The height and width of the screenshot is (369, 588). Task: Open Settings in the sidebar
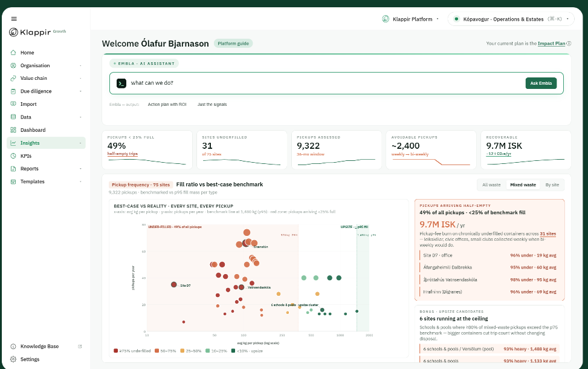[46, 359]
